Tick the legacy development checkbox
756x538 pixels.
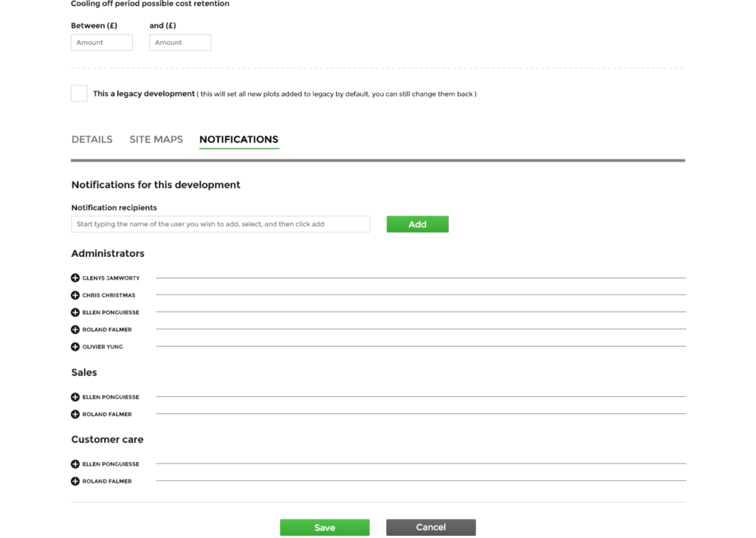tap(79, 94)
